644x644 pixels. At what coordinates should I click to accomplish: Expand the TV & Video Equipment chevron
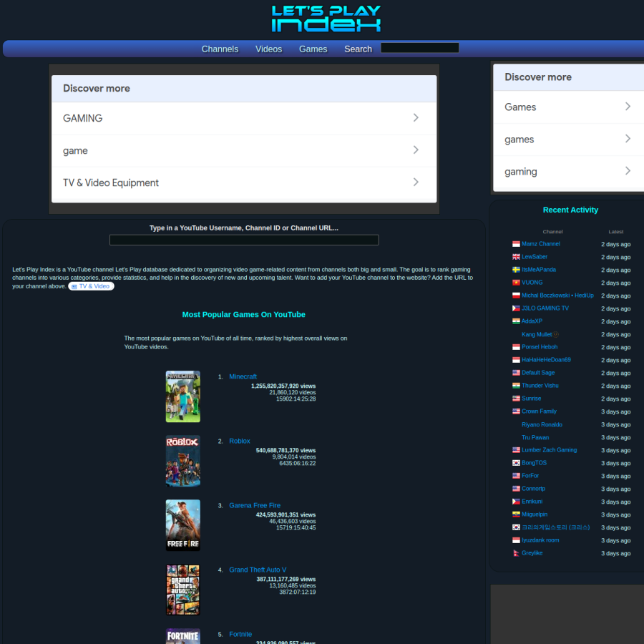[x=416, y=182]
